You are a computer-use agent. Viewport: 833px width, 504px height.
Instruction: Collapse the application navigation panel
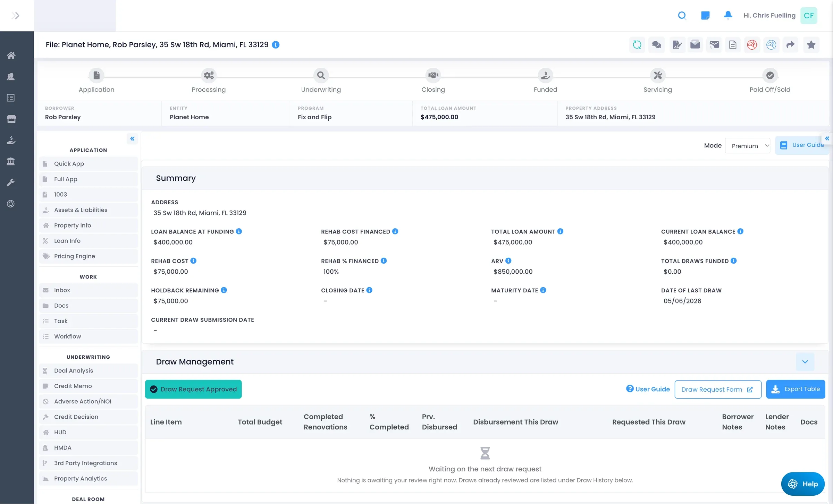pyautogui.click(x=132, y=139)
